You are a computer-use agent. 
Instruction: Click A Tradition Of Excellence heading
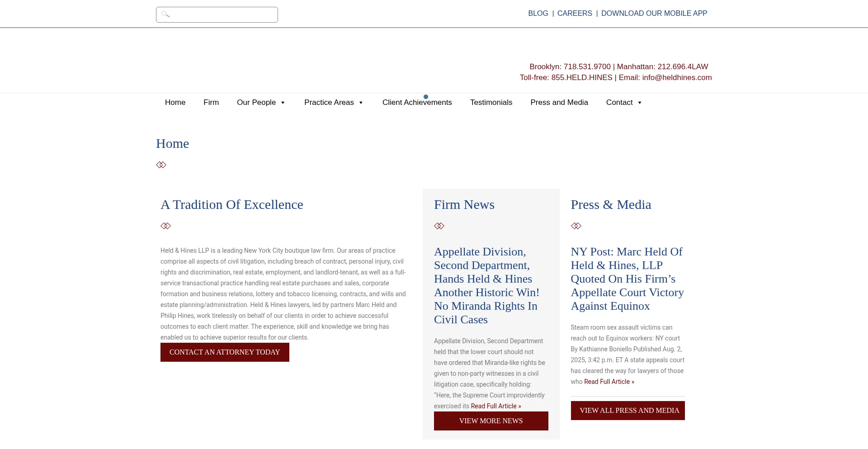tap(232, 205)
